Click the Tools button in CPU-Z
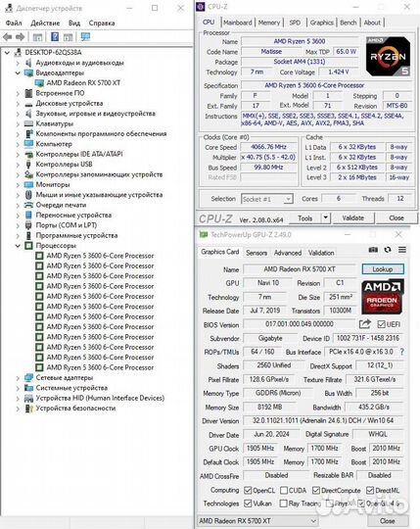Image resolution: width=420 pixels, height=529 pixels. 305,217
